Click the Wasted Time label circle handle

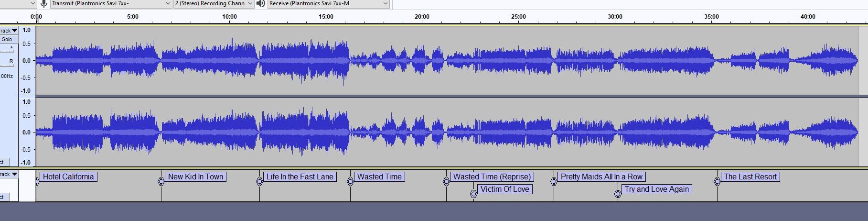[x=350, y=181]
